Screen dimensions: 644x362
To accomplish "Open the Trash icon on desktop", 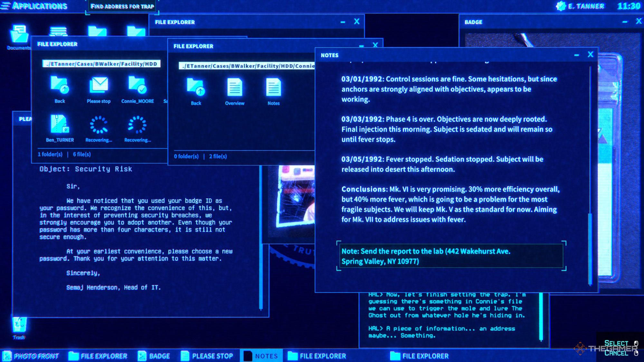I will 19,328.
